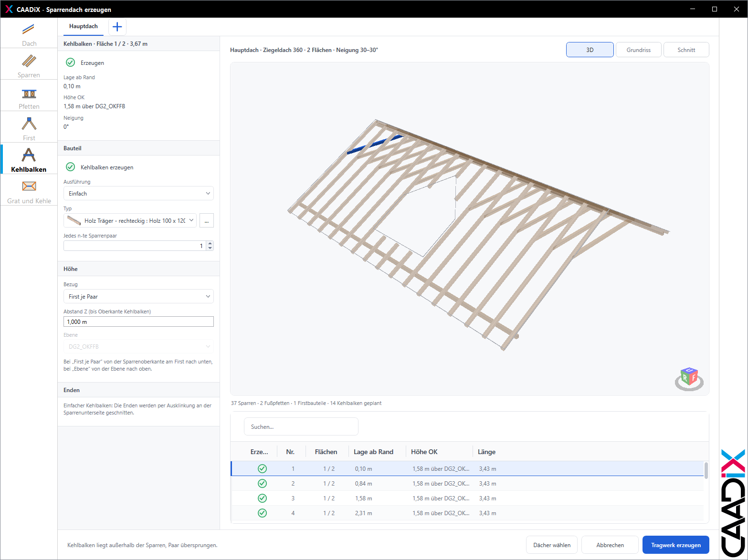Select the table cell reading 2,31 m

click(x=364, y=513)
